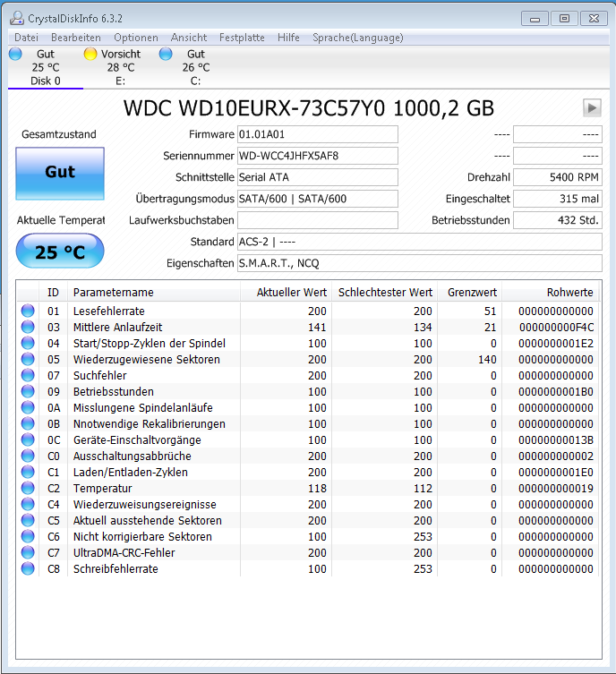Click status orb of Misslungene Spindelanläufe row

[x=28, y=407]
